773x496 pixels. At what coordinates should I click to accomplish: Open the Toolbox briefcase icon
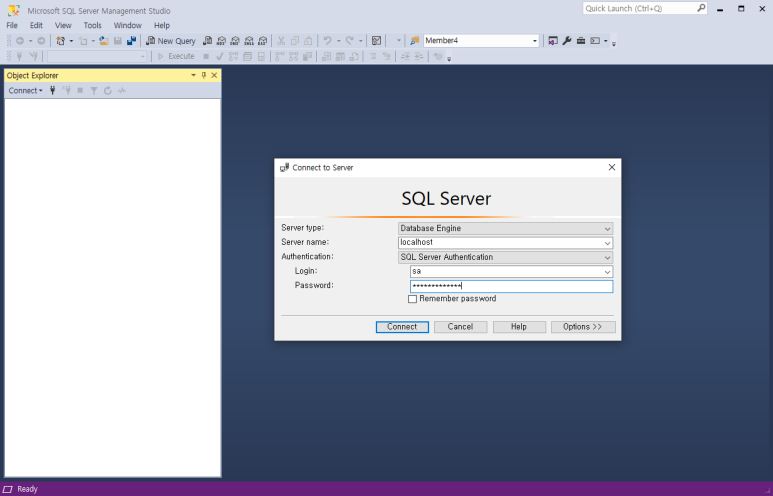581,41
